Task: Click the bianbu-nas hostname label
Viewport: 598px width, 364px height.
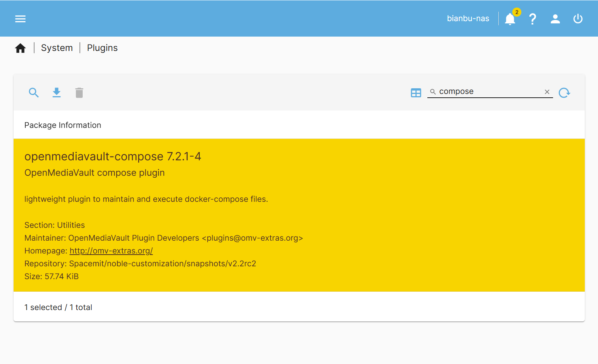Action: click(468, 18)
